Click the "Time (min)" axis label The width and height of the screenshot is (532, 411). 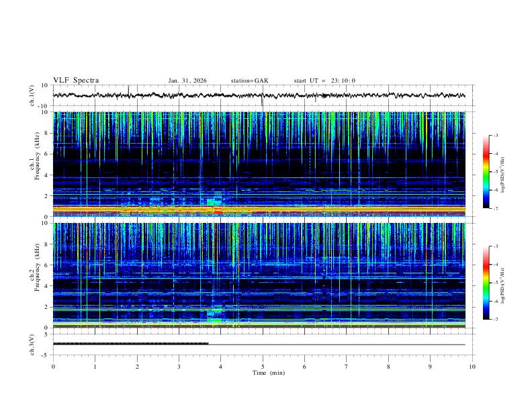269,373
